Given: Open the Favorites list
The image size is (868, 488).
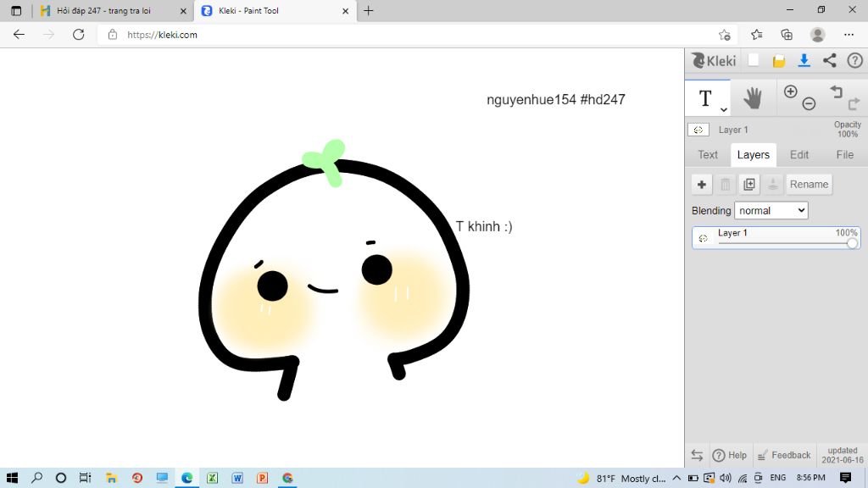Looking at the screenshot, I should tap(757, 35).
